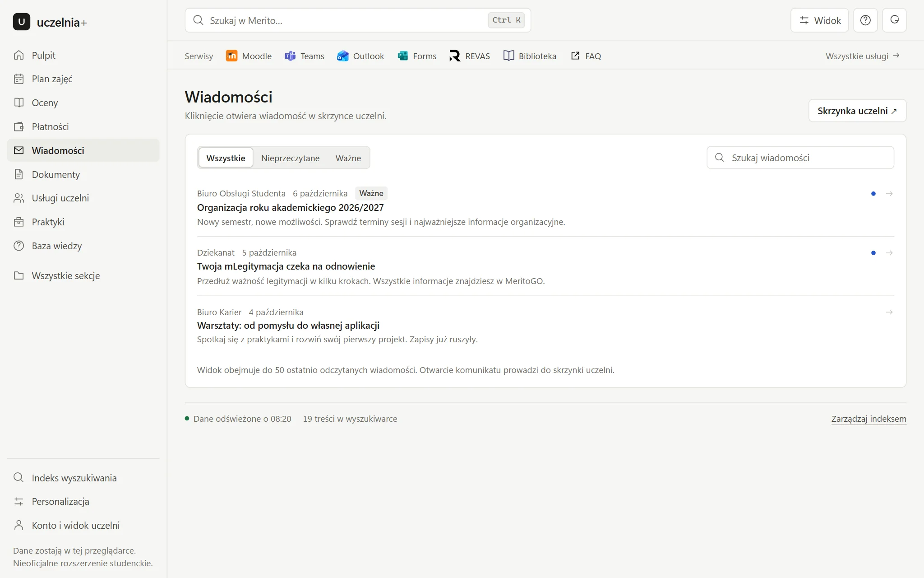Open Konto i widok uczelni user icon

click(x=18, y=525)
